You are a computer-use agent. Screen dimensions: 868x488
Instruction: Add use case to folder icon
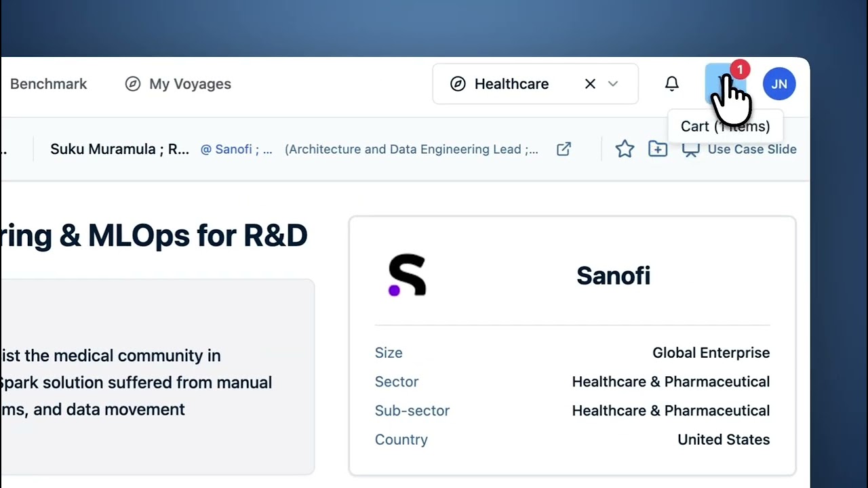coord(658,149)
